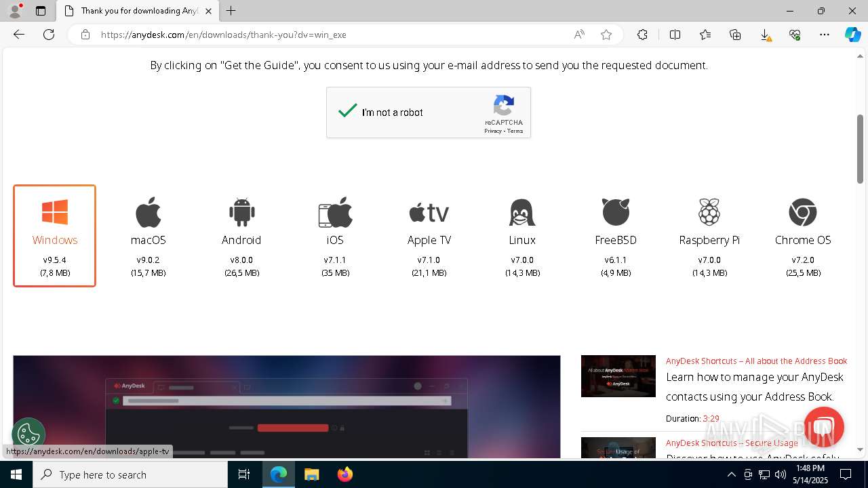
Task: Open the reCAPTCHA Terms link
Action: point(515,131)
